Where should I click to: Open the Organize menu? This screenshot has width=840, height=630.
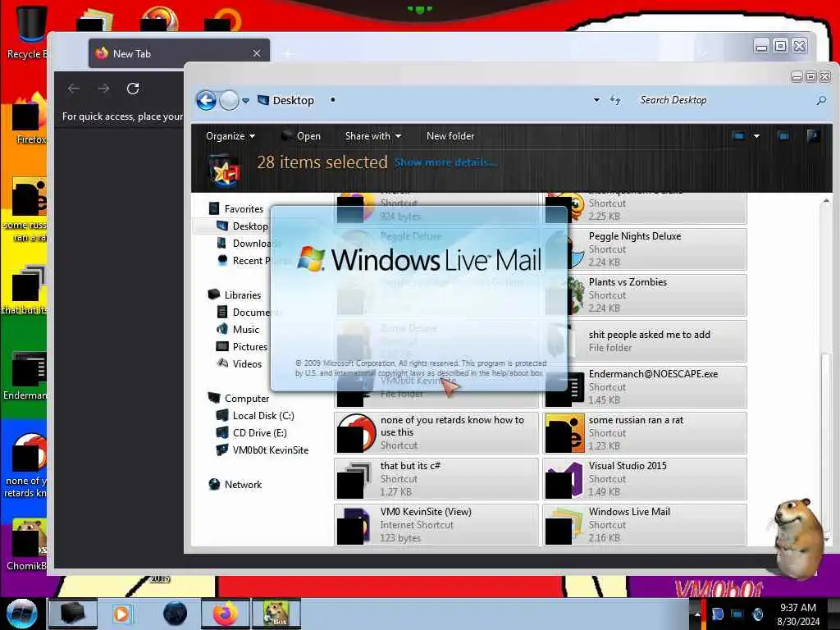(231, 136)
